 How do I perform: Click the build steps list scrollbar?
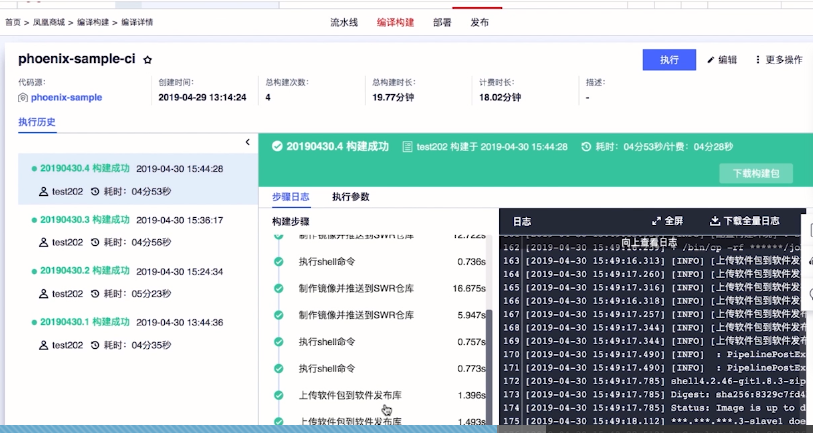click(489, 367)
